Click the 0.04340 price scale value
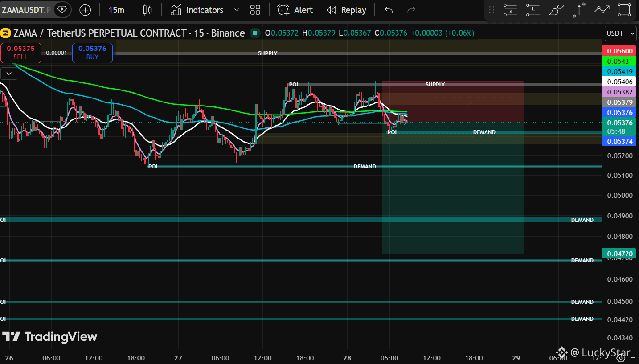This screenshot has width=639, height=364. (x=620, y=338)
